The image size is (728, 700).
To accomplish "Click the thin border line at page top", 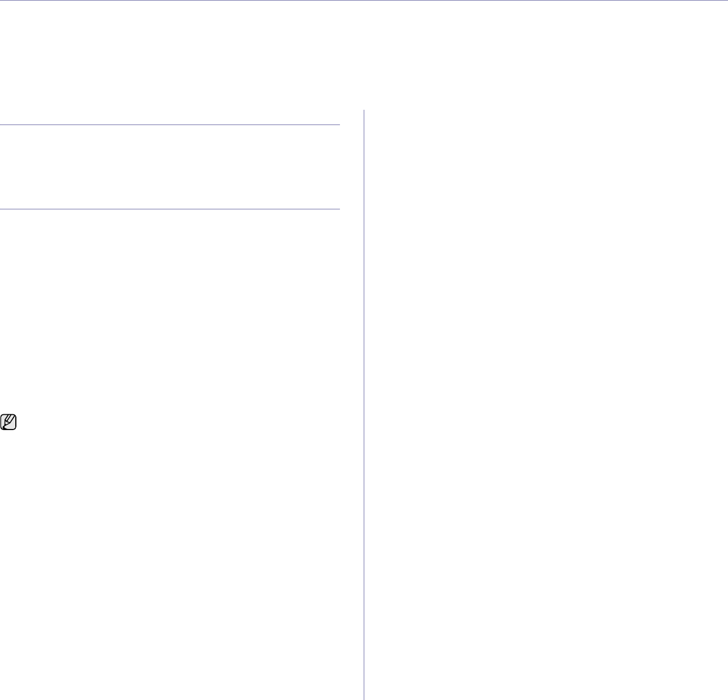I will [364, 1].
